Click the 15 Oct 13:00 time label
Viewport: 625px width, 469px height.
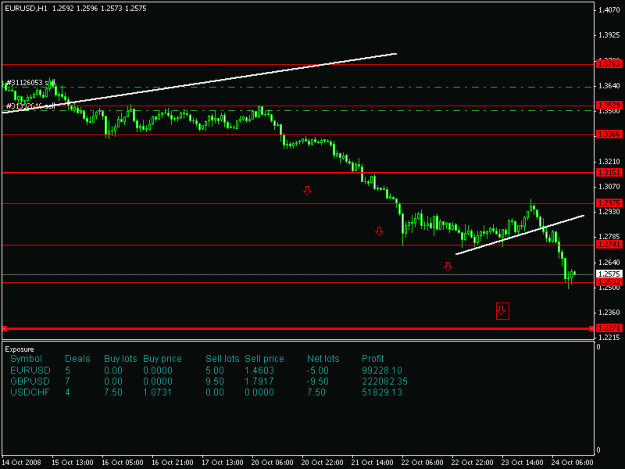(x=73, y=463)
